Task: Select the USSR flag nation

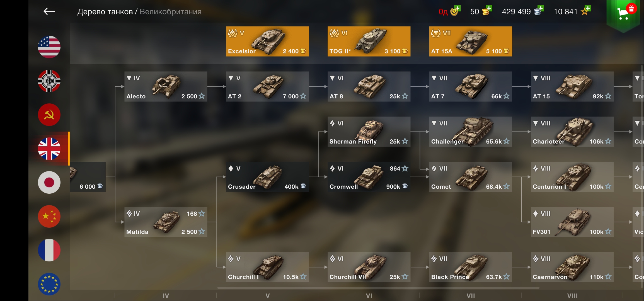Action: tap(49, 115)
